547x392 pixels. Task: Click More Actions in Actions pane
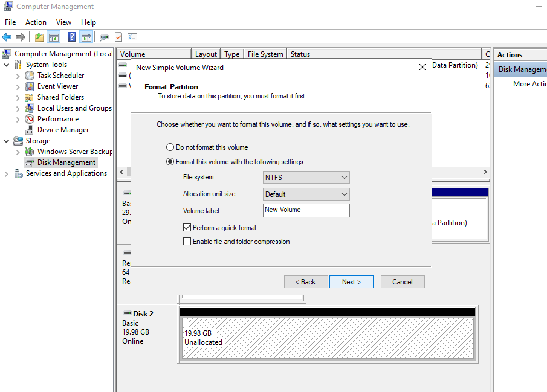[x=529, y=84]
